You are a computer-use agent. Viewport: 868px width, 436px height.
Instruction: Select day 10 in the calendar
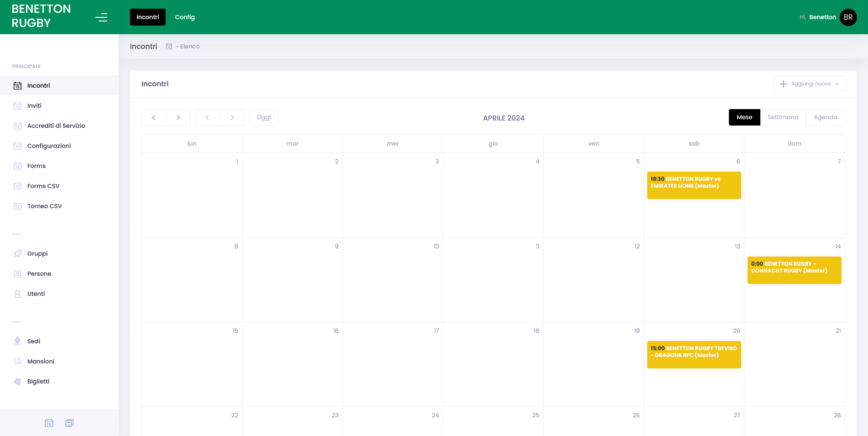(x=436, y=247)
